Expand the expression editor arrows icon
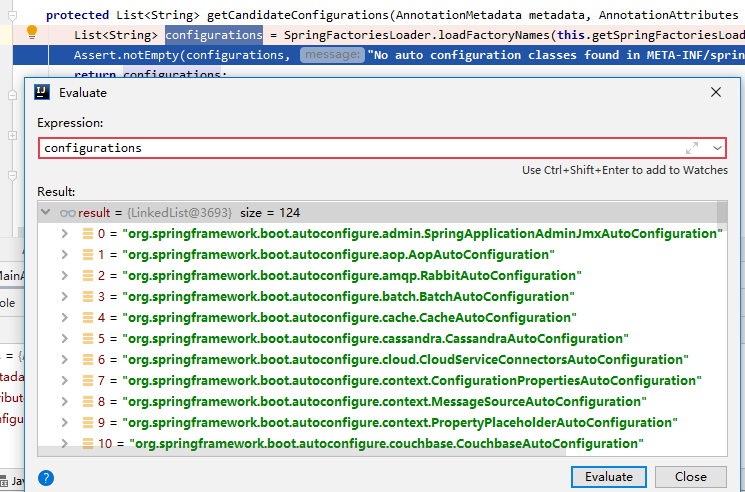The image size is (745, 492). point(692,148)
